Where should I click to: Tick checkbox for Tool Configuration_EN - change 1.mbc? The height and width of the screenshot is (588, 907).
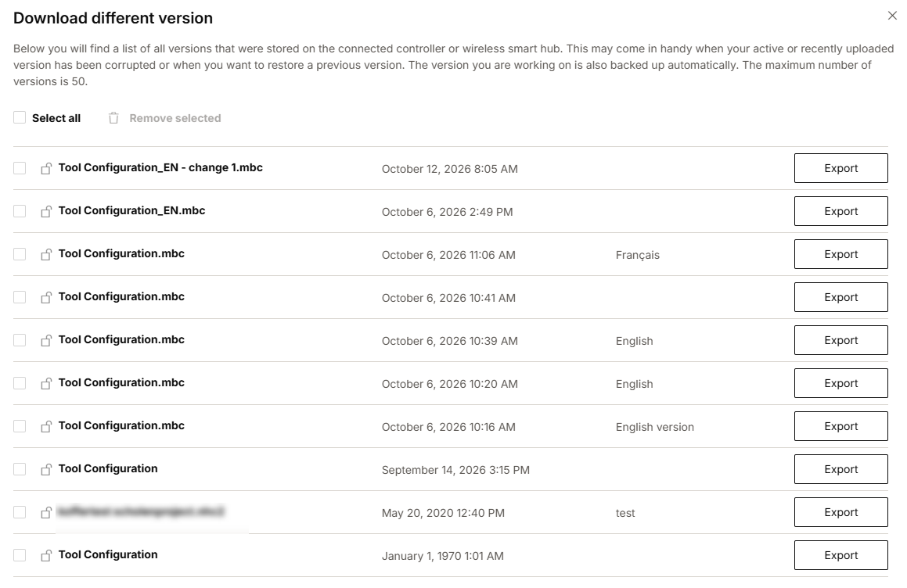pyautogui.click(x=20, y=167)
